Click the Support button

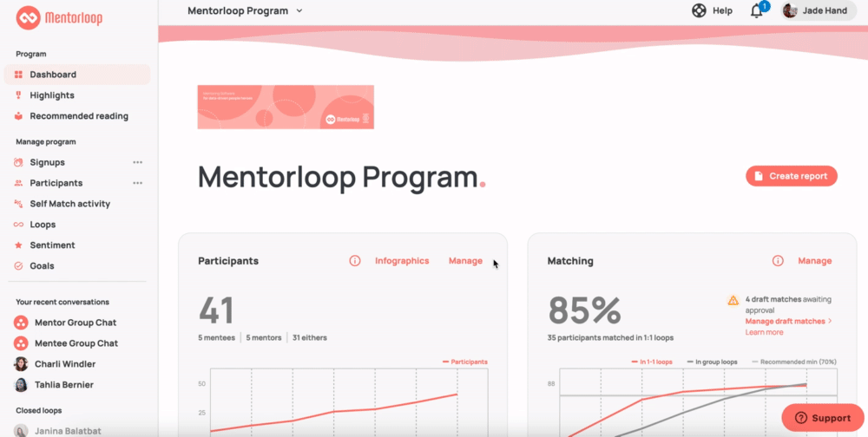point(823,418)
